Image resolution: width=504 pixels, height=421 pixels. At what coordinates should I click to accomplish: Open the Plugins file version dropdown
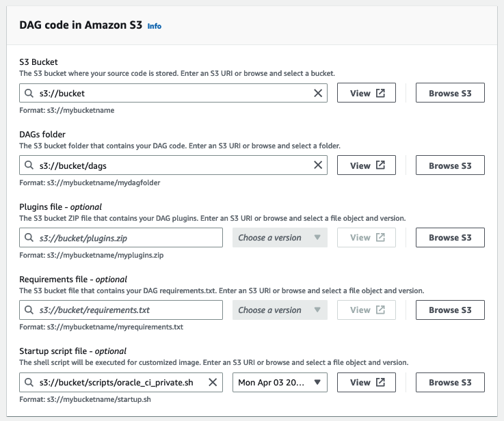click(280, 238)
